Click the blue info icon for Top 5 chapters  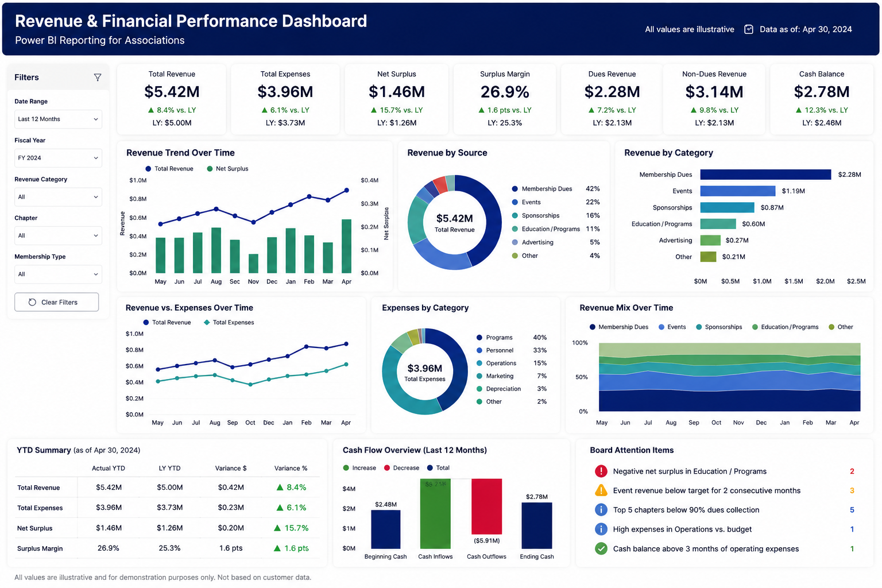(601, 510)
